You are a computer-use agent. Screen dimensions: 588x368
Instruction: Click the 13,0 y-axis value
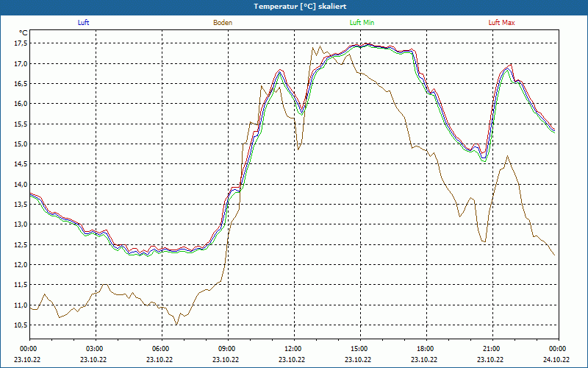pyautogui.click(x=21, y=224)
